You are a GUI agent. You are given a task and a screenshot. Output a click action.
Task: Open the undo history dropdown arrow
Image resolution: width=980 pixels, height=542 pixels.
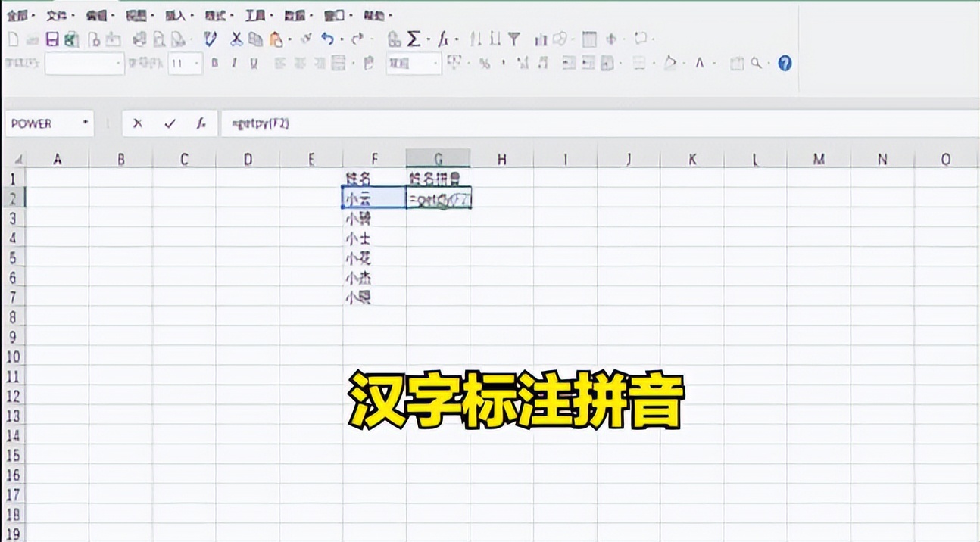pyautogui.click(x=342, y=40)
